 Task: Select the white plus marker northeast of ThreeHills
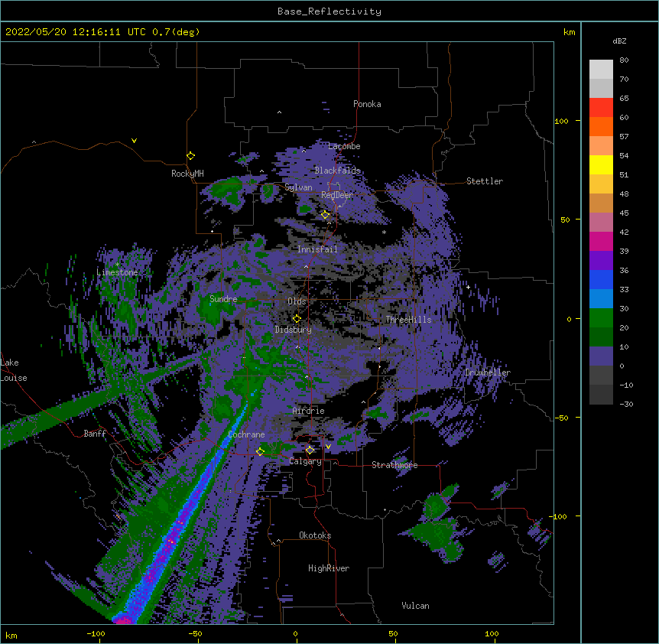pyautogui.click(x=468, y=287)
